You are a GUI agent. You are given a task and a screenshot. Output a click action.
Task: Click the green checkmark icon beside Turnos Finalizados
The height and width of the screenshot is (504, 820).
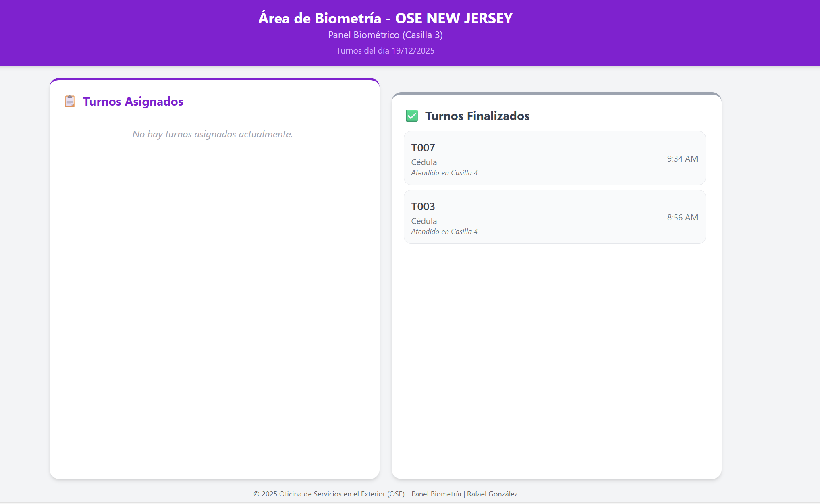tap(412, 116)
